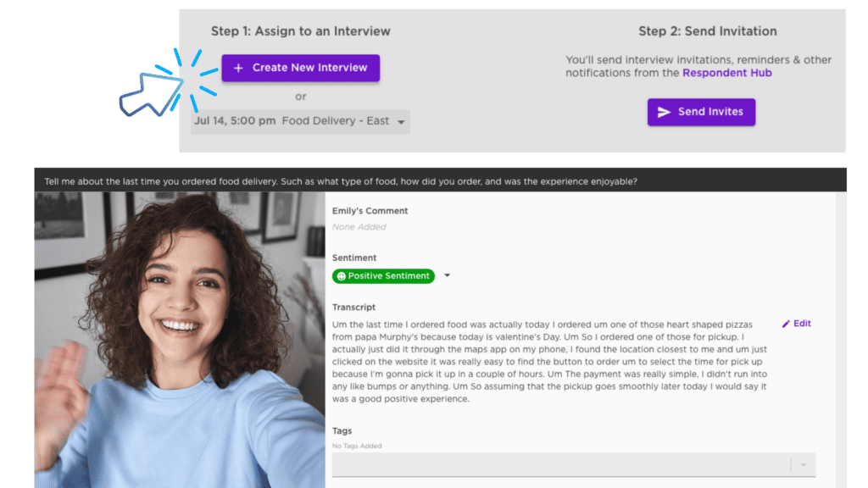
Task: Click the arrow of the interview selector
Action: point(401,122)
